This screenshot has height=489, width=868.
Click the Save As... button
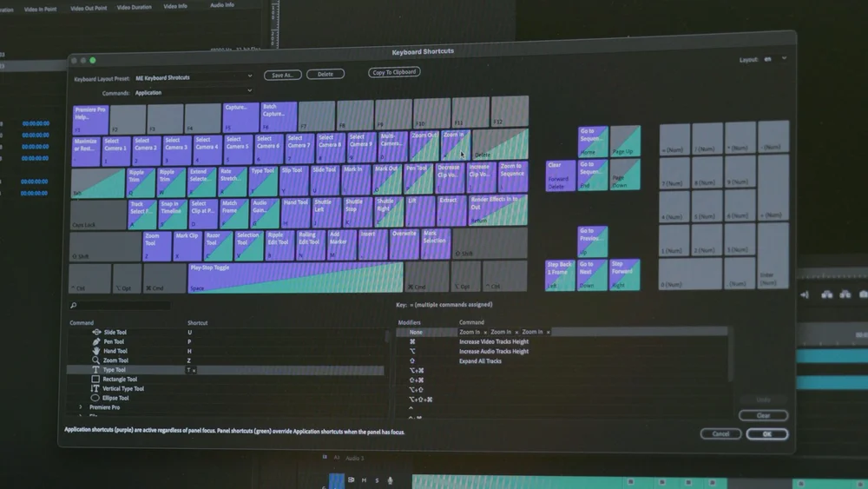[282, 75]
